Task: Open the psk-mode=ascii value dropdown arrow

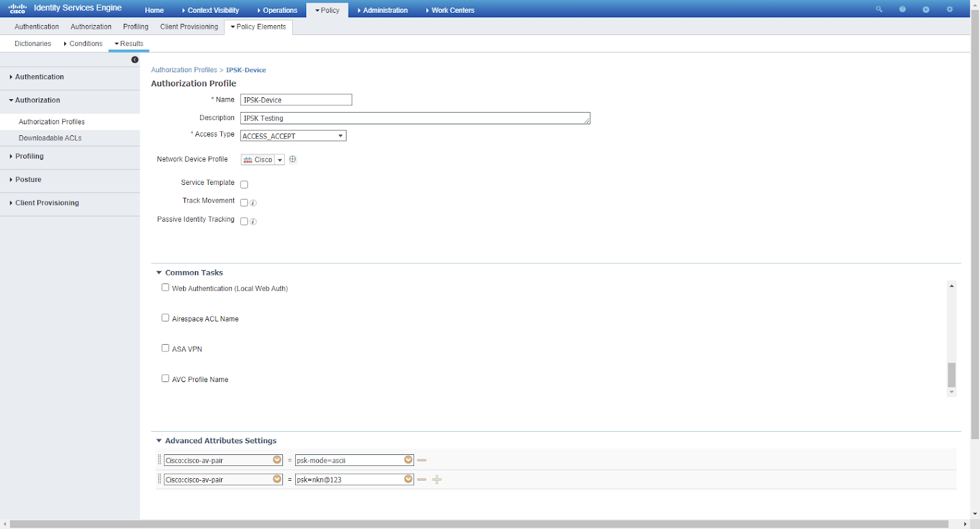Action: tap(409, 460)
